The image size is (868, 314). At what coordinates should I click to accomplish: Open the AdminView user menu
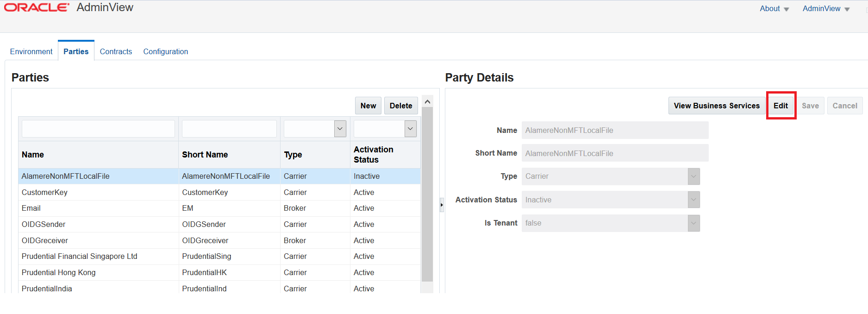coord(826,9)
